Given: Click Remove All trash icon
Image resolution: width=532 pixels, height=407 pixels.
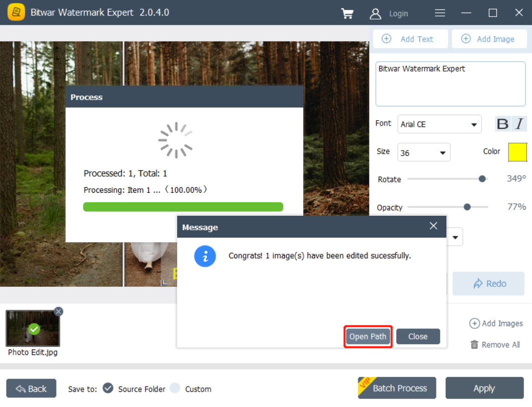Looking at the screenshot, I should tap(474, 344).
